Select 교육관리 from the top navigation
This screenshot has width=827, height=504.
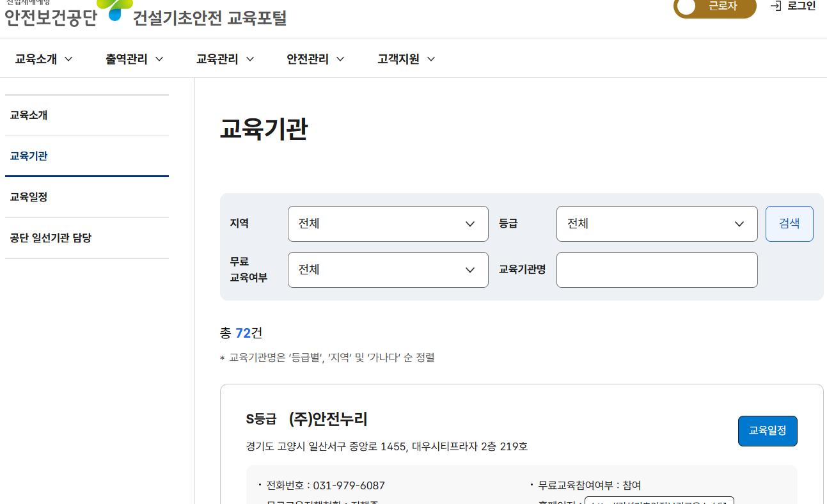[x=217, y=58]
